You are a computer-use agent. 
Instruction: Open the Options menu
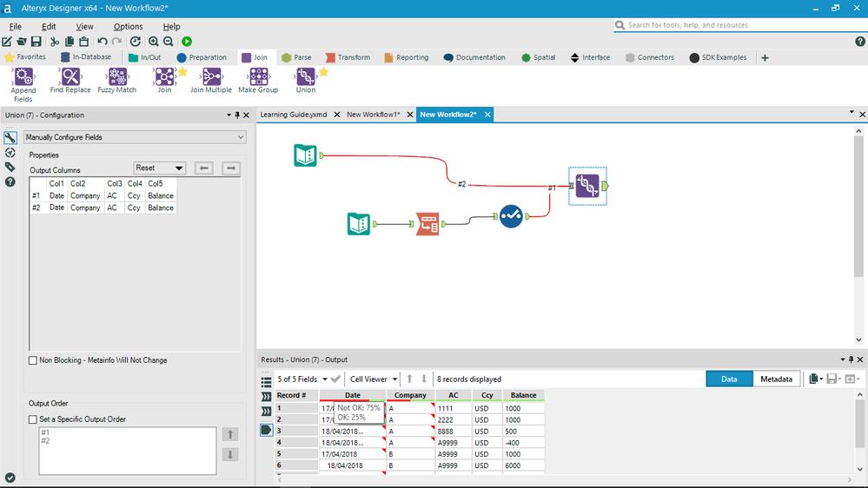pos(128,27)
